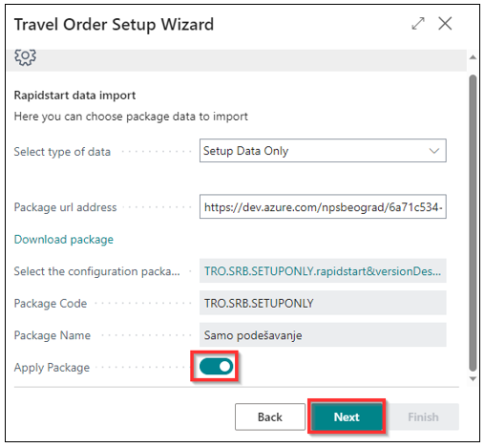
Task: Close the Travel Order Setup Wizard
Action: pyautogui.click(x=445, y=24)
